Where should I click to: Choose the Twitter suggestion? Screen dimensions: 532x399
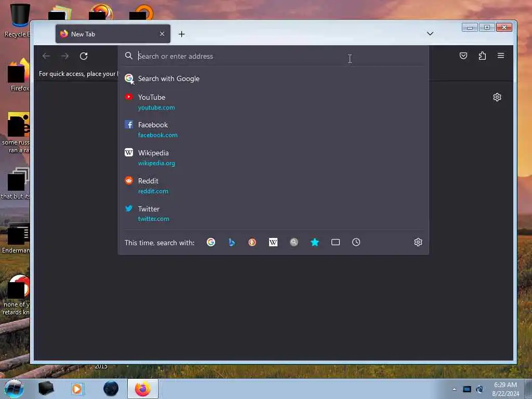click(x=273, y=214)
